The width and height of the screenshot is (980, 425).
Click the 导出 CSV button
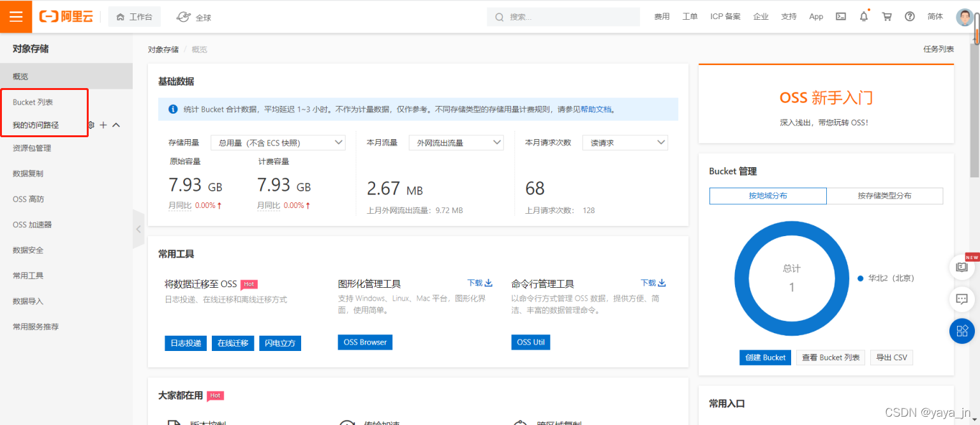coord(891,357)
